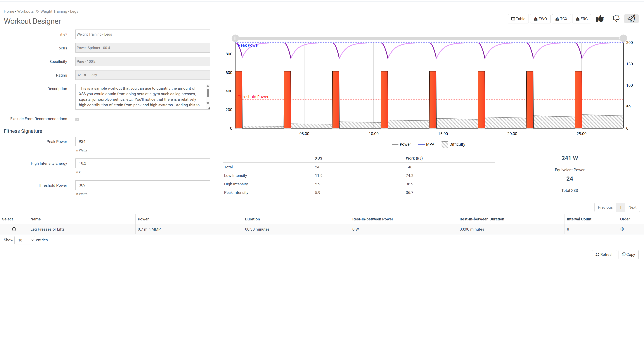Sort table by Interval Count column
This screenshot has width=644, height=349.
tap(579, 219)
